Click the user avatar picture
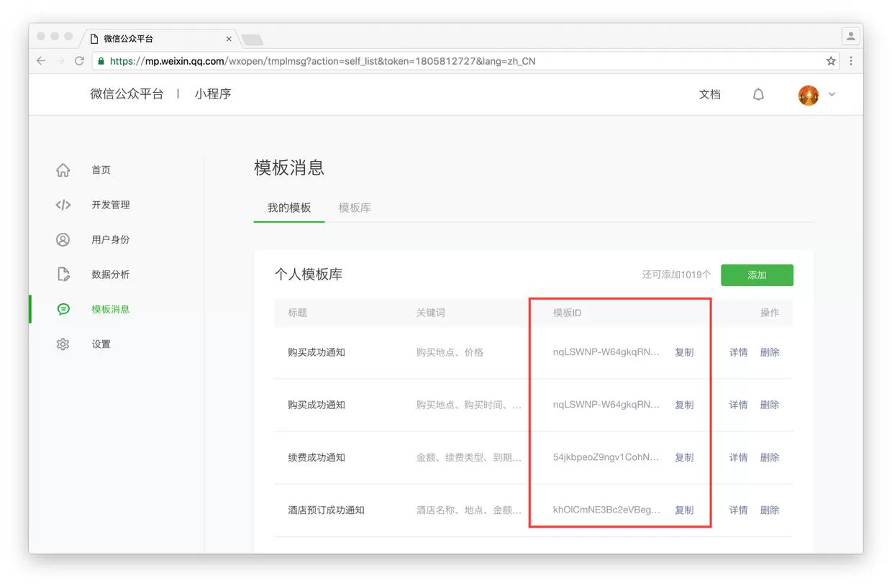The height and width of the screenshot is (588, 892). click(x=809, y=95)
